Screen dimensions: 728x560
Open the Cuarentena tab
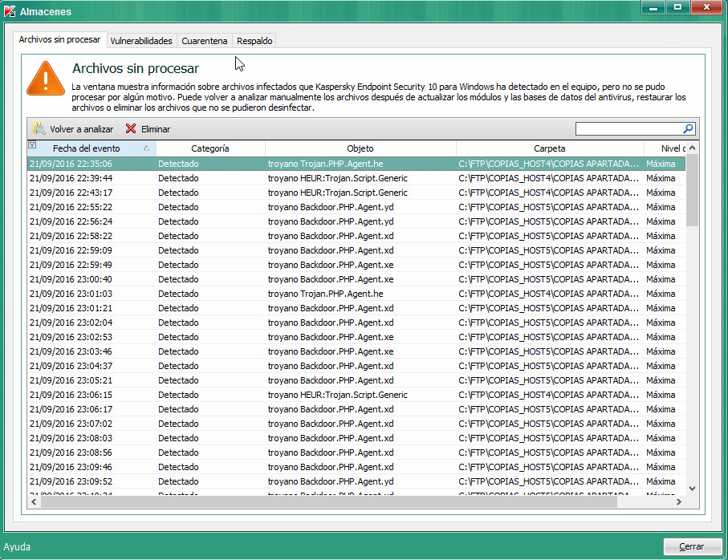click(x=204, y=41)
